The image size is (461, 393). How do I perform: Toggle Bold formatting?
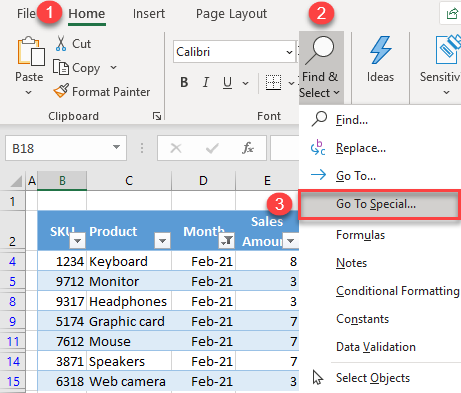tap(184, 82)
